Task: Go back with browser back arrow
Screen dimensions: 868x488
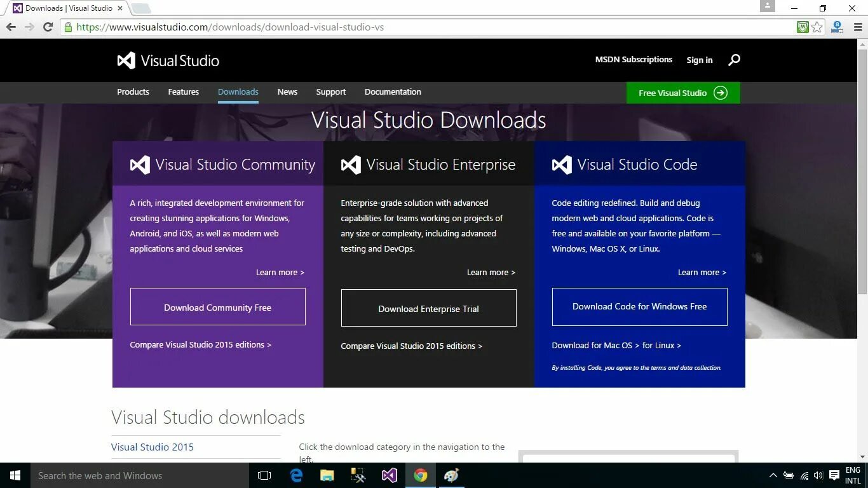Action: click(x=11, y=27)
